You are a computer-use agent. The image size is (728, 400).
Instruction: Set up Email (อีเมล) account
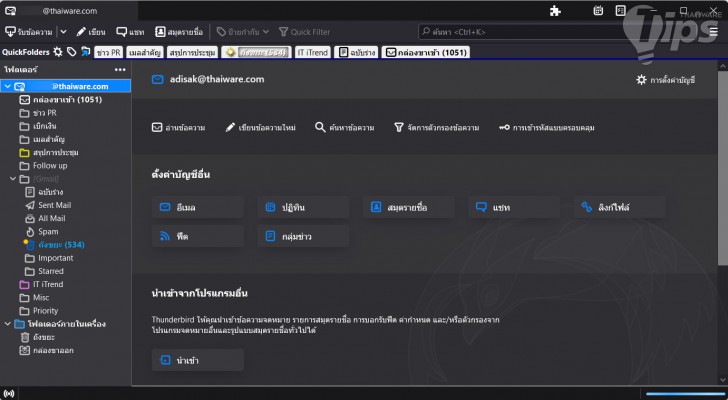[198, 207]
